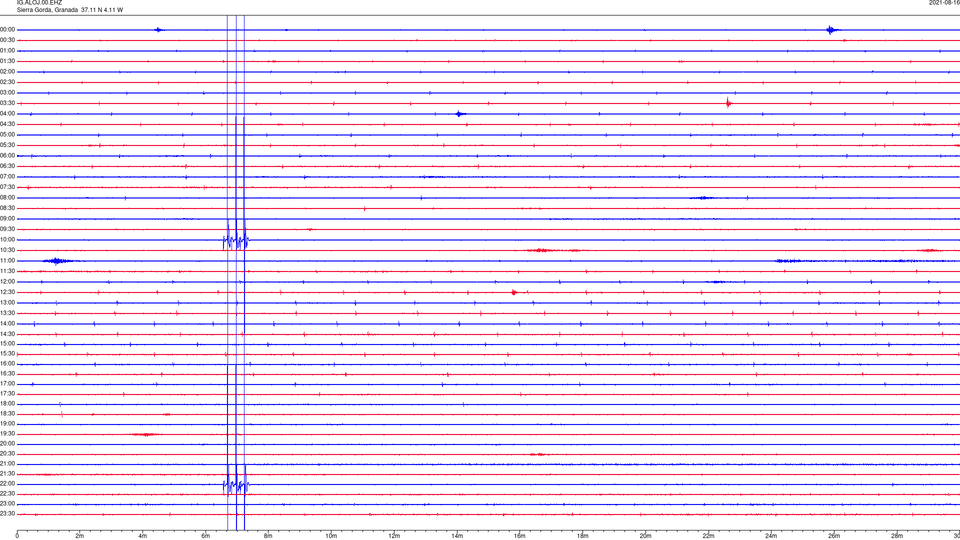Select the 03:30 trace label
This screenshot has width=960, height=540.
(x=7, y=103)
